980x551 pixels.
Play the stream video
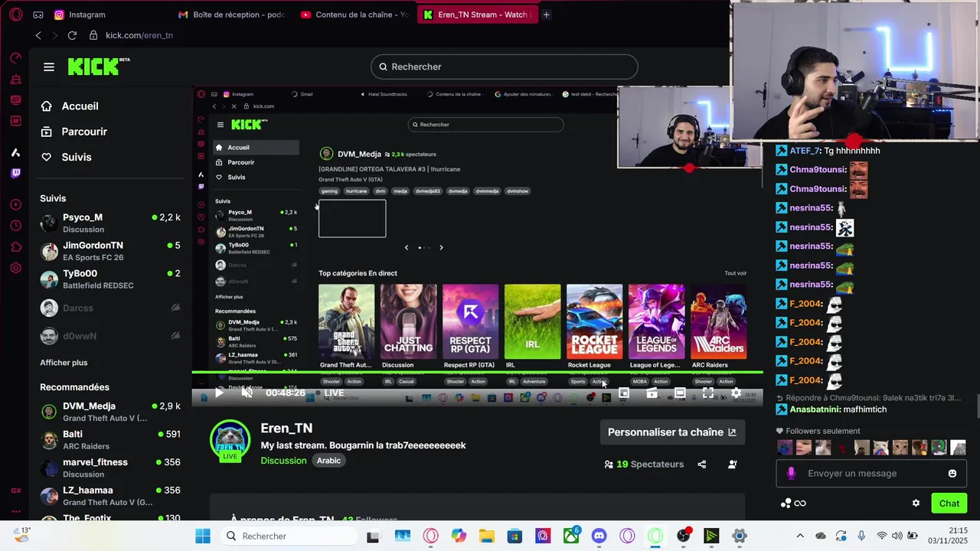coord(219,393)
